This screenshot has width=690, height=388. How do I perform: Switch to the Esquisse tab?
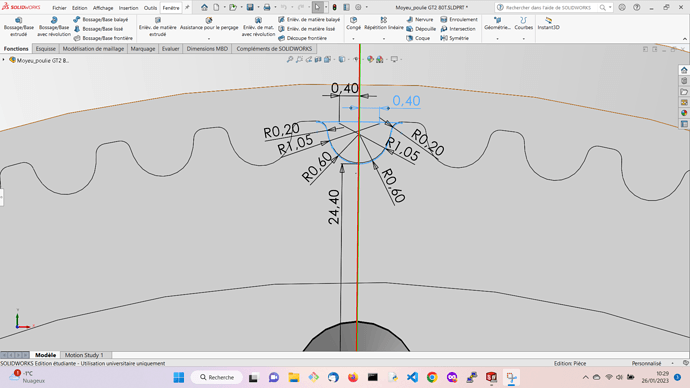[x=46, y=48]
